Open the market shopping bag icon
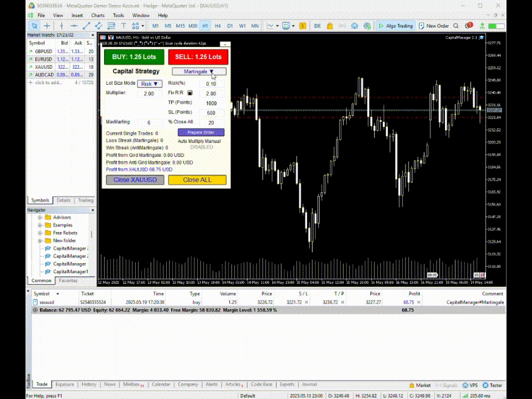Image resolution: width=532 pixels, height=399 pixels. (330, 26)
